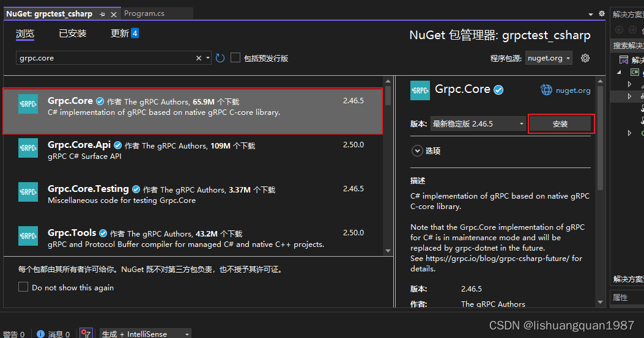Screen dimensions: 644x338
Task: Open NuGet settings gear next to package source
Action: (585, 58)
